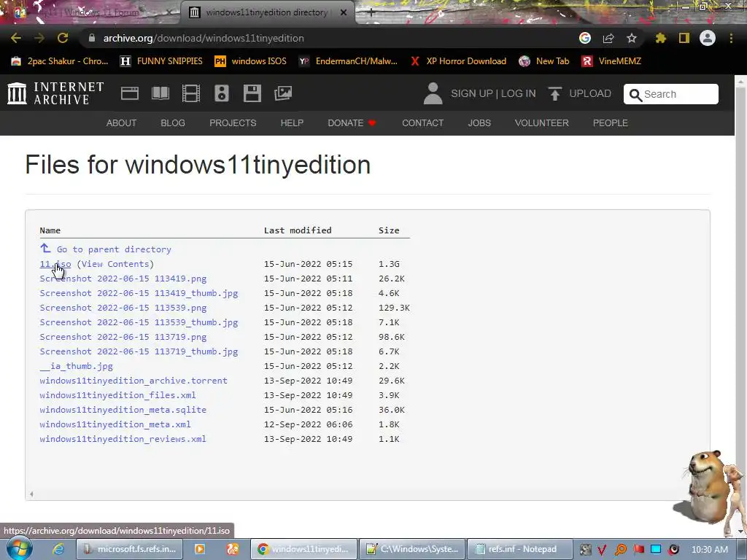Open the XP Horror Download bookmark
The width and height of the screenshot is (747, 560).
coord(458,61)
